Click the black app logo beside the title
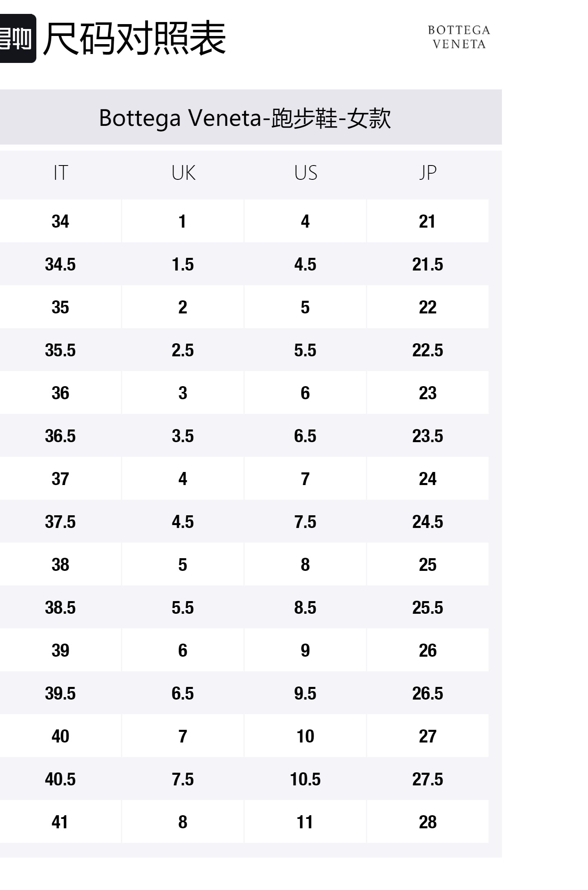 pyautogui.click(x=16, y=39)
